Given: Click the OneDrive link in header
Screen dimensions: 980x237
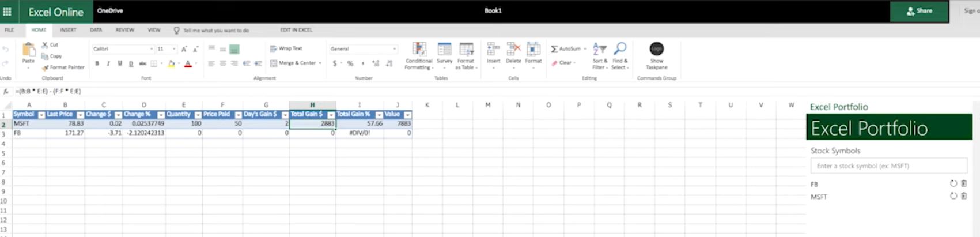Looking at the screenshot, I should (x=110, y=11).
